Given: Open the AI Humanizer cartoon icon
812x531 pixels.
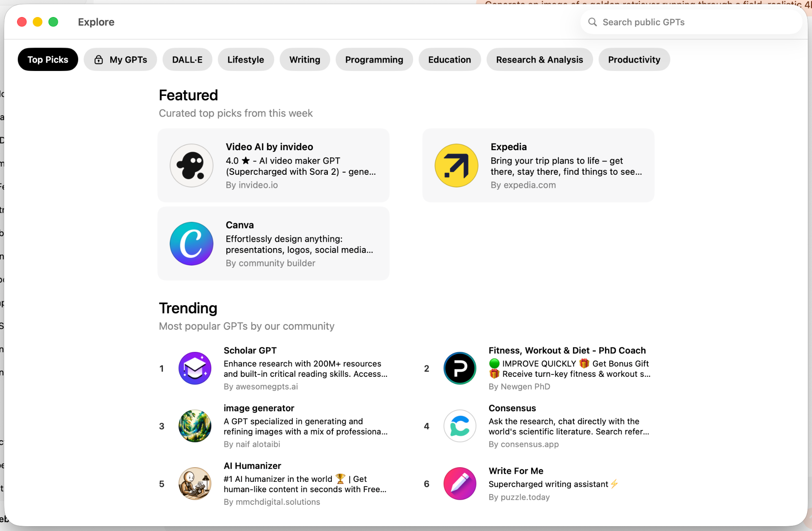Looking at the screenshot, I should click(195, 483).
